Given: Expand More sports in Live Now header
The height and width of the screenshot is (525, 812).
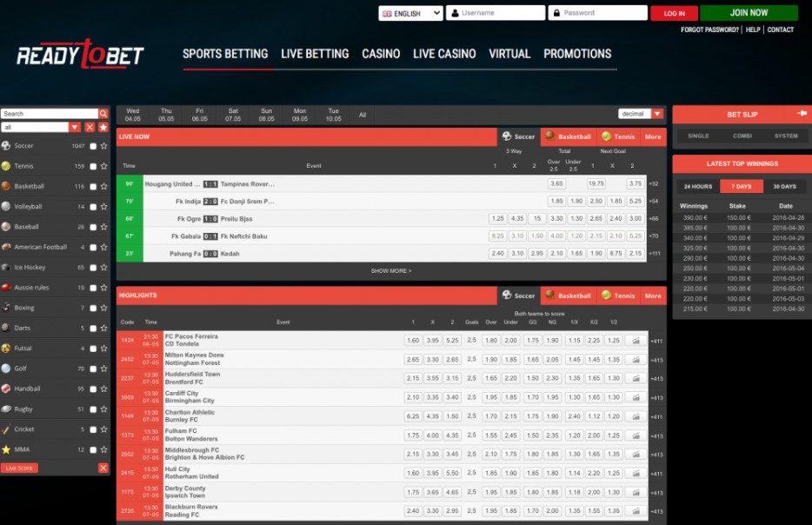Looking at the screenshot, I should coord(653,136).
